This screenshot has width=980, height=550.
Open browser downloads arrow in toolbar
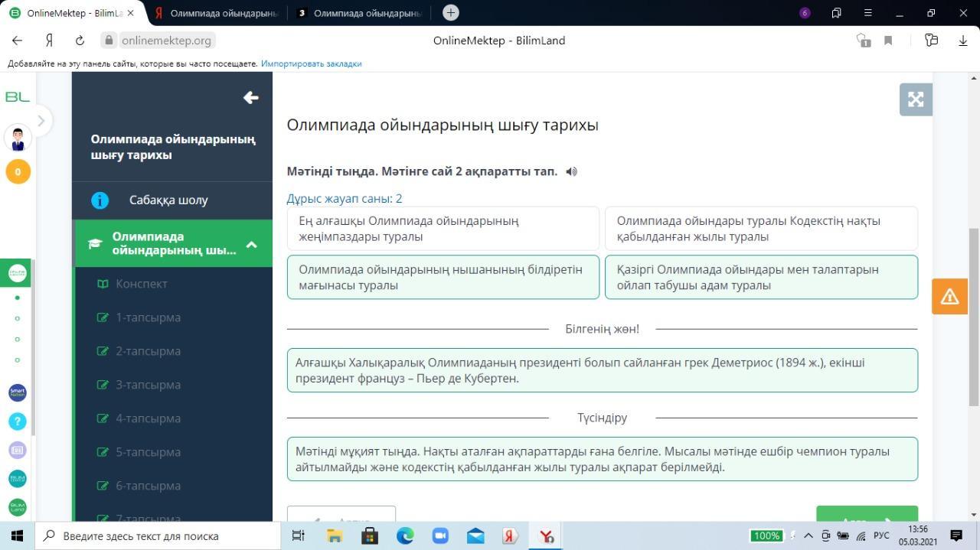[962, 41]
